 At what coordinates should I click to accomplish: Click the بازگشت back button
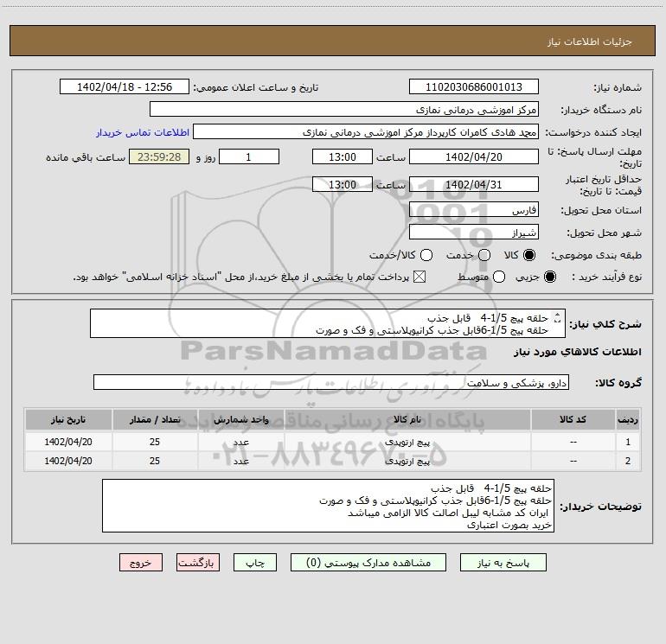[198, 563]
